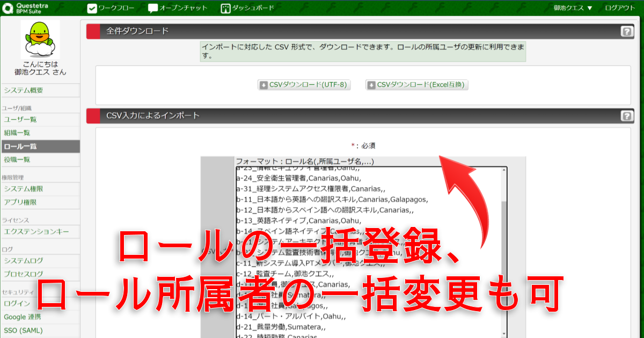
Task: Select ロール一覧 in sidebar
Action: (x=20, y=146)
